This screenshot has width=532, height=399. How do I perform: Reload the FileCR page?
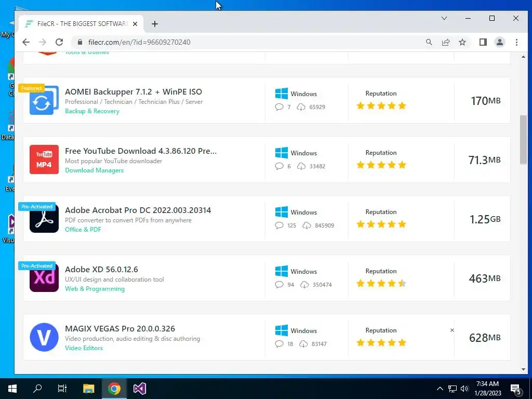[x=59, y=42]
